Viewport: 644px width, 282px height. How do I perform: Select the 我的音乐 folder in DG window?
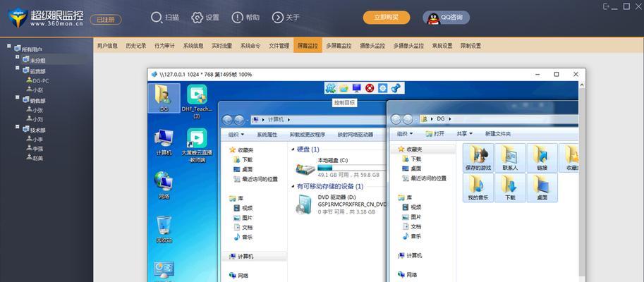[478, 188]
